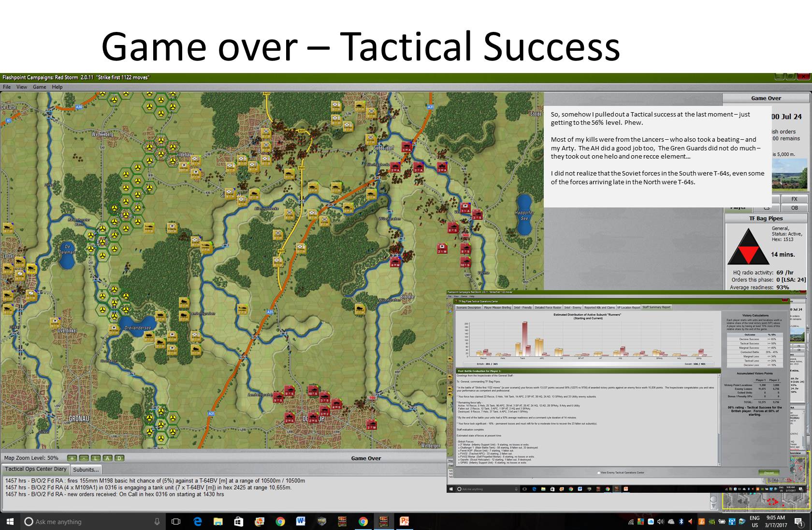
Task: Open the Help menu
Action: (x=57, y=87)
